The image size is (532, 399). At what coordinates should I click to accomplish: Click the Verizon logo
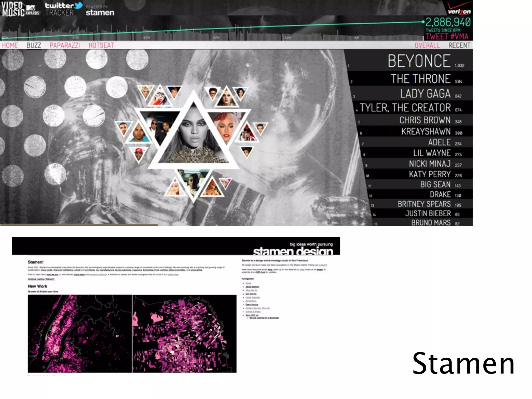tap(459, 11)
